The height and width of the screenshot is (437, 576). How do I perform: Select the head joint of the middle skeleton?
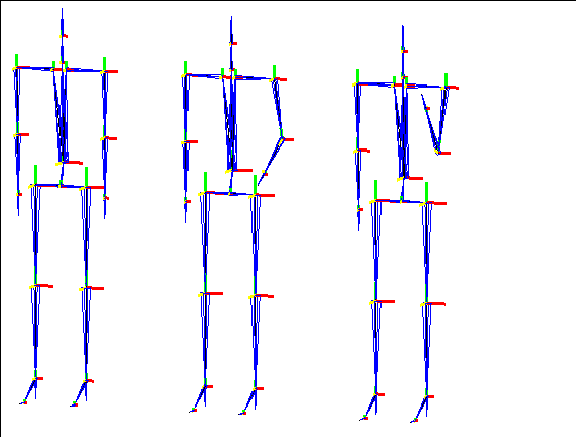click(x=231, y=43)
